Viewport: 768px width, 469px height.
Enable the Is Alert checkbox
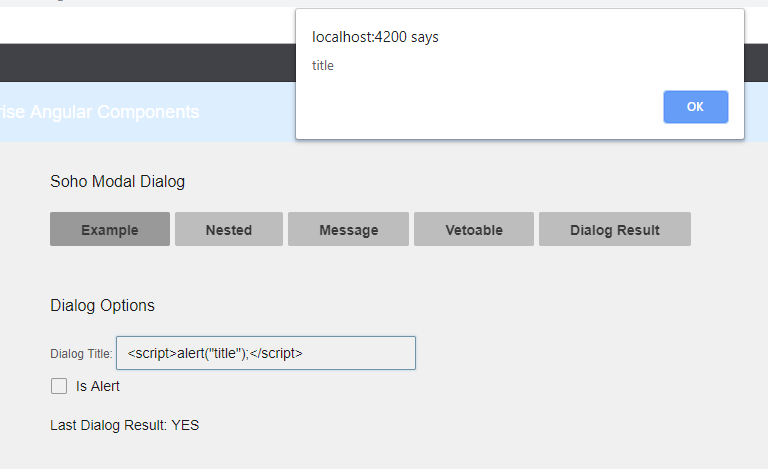coord(59,386)
